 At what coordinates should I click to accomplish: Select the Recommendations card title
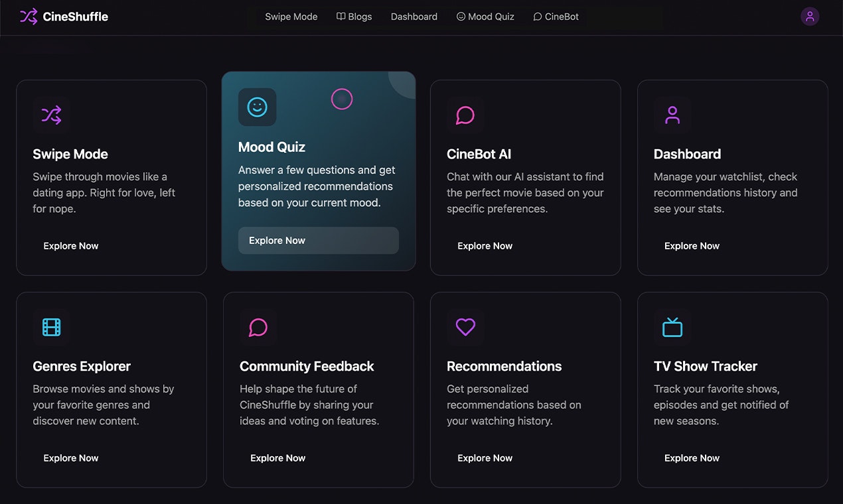[x=504, y=366]
